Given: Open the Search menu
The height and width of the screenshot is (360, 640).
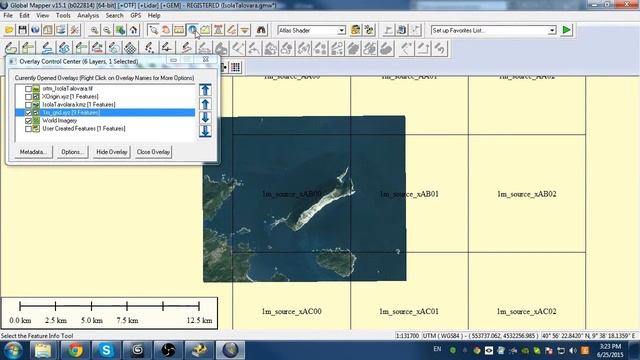Looking at the screenshot, I should [x=114, y=16].
